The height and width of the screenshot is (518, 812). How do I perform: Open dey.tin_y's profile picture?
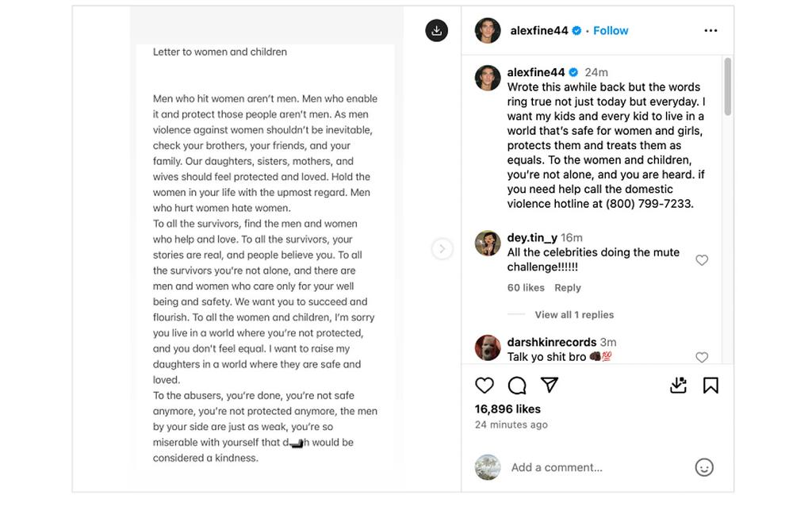488,244
